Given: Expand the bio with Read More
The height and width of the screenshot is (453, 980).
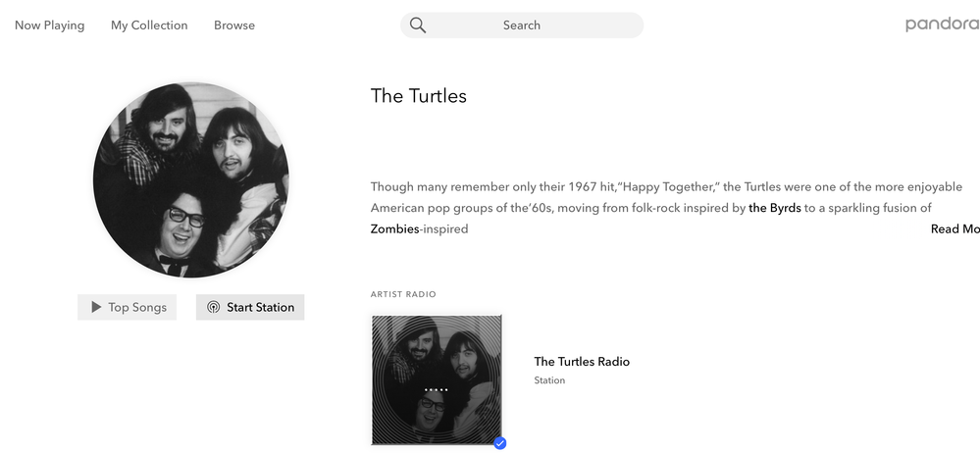Looking at the screenshot, I should click(x=954, y=229).
